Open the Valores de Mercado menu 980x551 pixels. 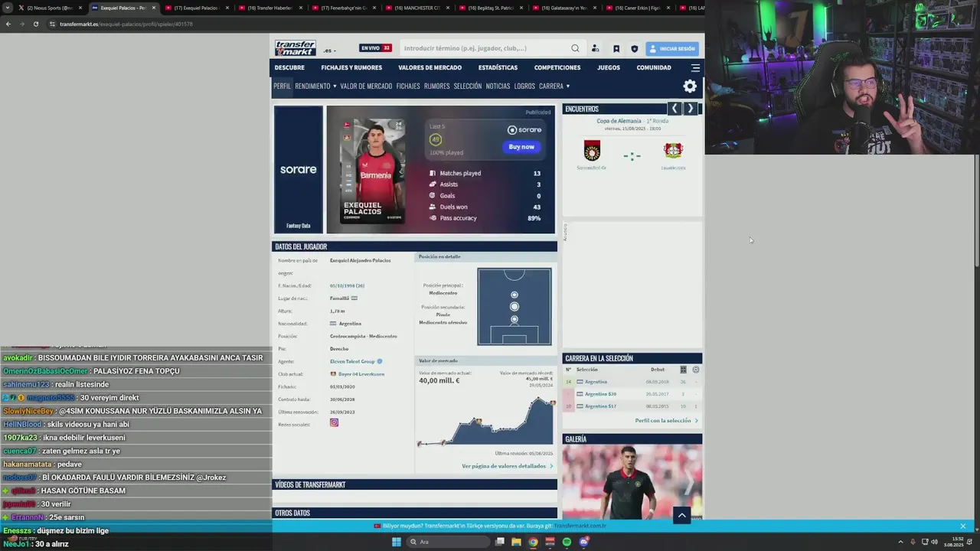(x=430, y=67)
